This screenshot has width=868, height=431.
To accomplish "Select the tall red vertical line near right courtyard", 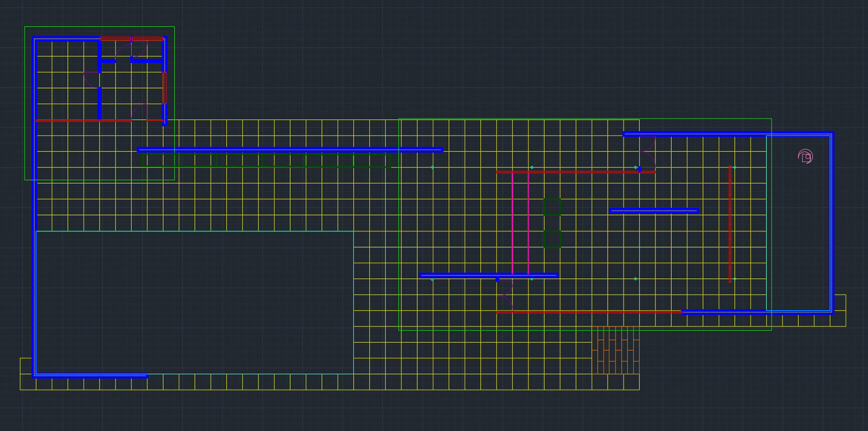I will click(x=730, y=224).
